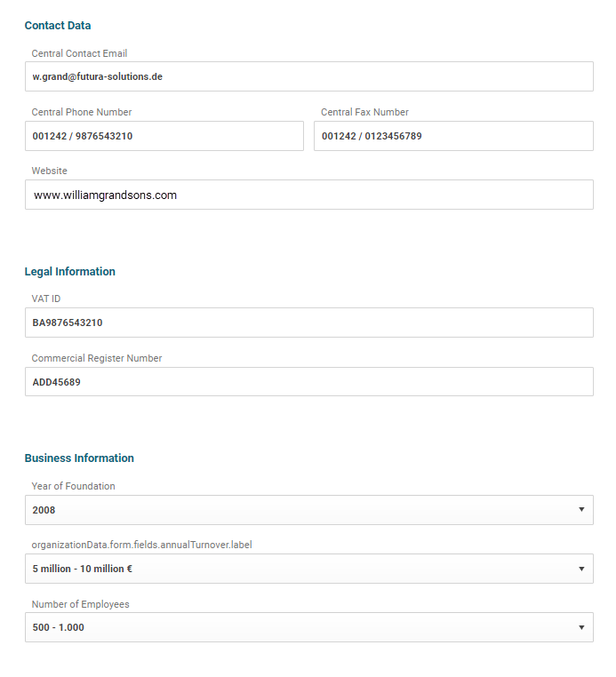
Task: Open the annual turnover dropdown arrow
Action: coord(581,569)
